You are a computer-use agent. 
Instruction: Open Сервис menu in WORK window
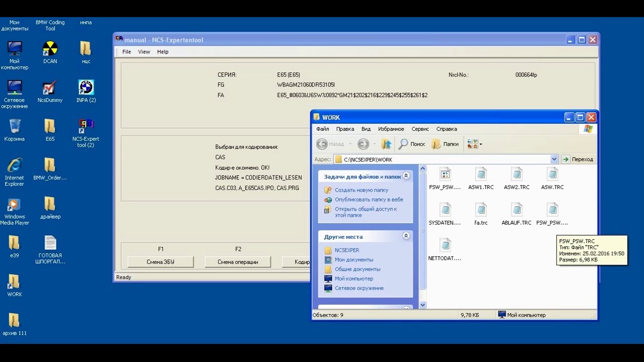420,129
